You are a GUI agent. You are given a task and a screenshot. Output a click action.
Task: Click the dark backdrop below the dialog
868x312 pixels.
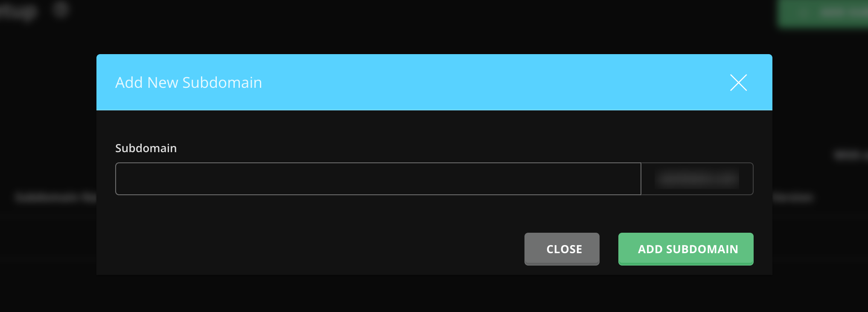434,294
